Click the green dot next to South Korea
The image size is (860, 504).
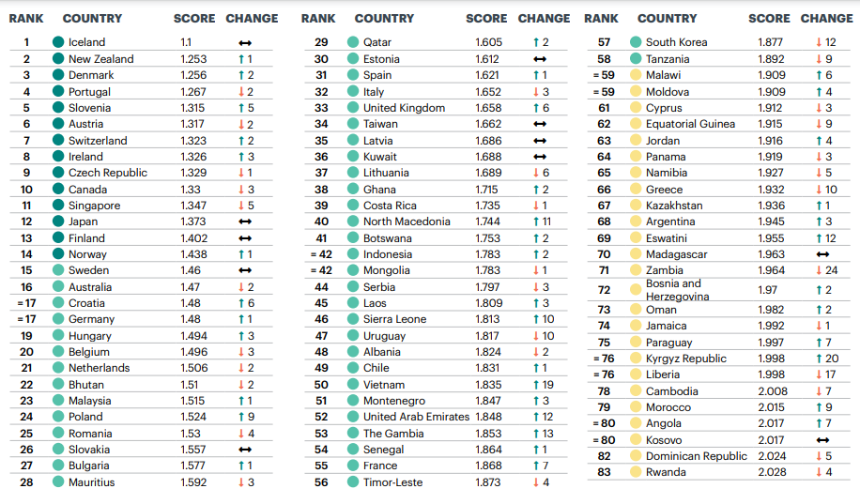tap(636, 41)
